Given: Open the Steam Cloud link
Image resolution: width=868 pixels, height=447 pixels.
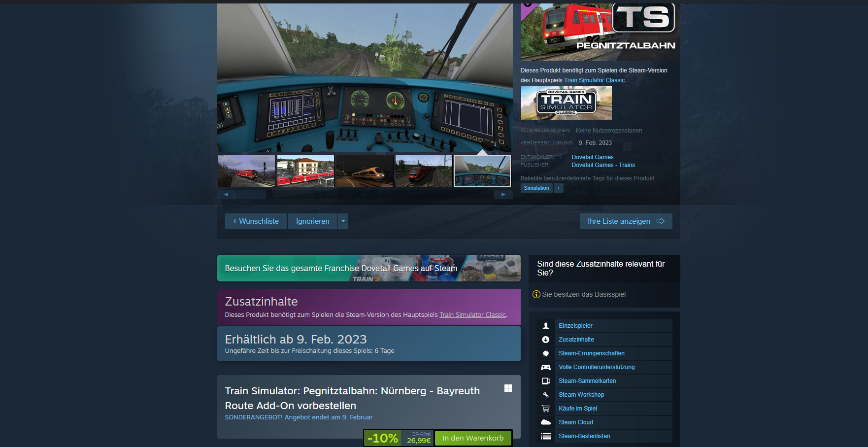Looking at the screenshot, I should click(x=576, y=422).
